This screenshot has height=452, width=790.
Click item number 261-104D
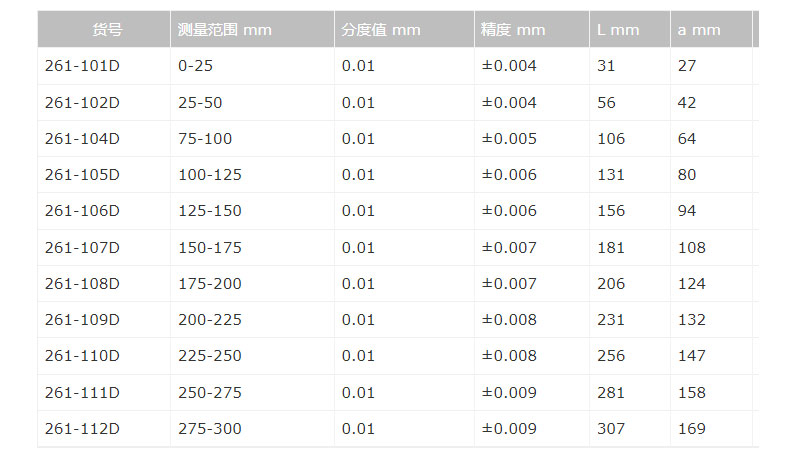click(x=82, y=139)
